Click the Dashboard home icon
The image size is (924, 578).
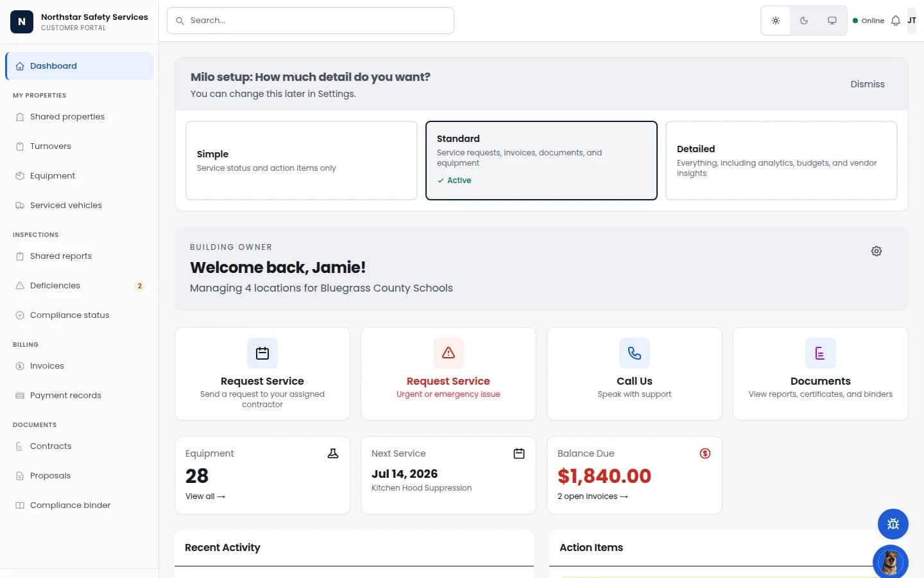(20, 66)
